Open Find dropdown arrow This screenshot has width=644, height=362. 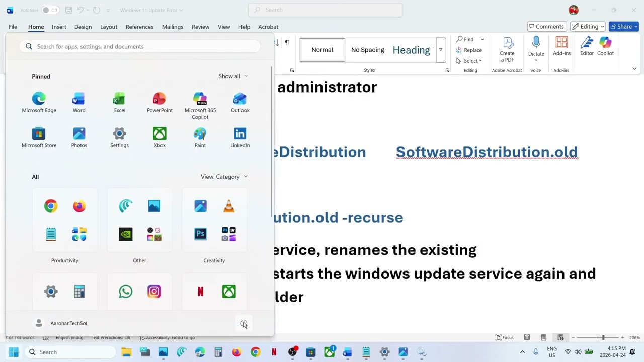482,39
